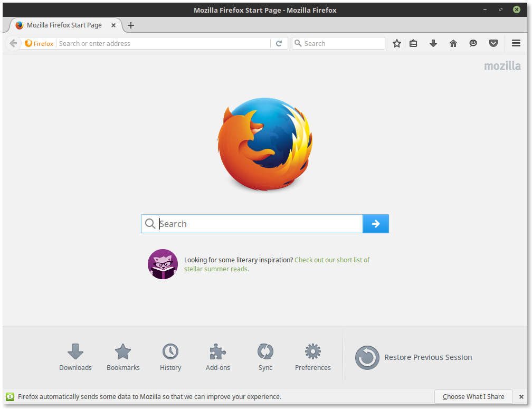Click the Choose What I Share button
This screenshot has width=532, height=409.
[x=473, y=396]
